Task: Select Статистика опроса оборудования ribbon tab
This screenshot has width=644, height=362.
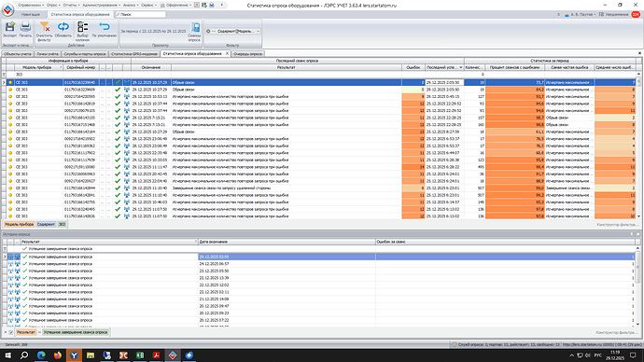Action: 80,14
